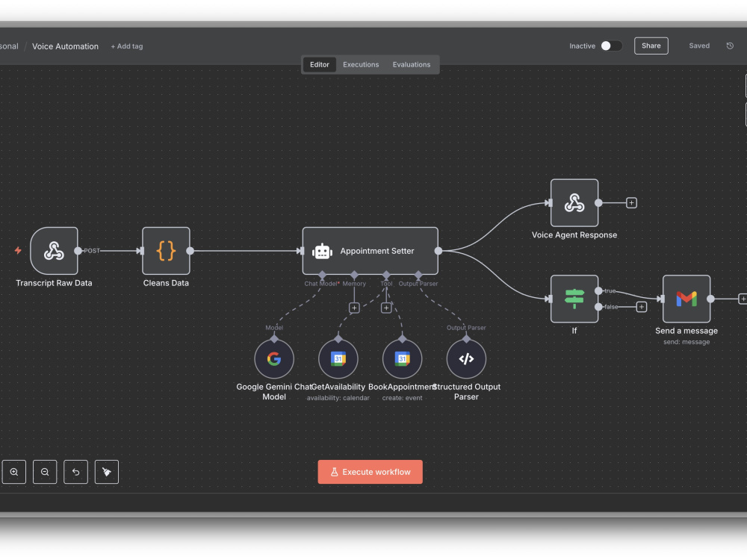Screen dimensions: 747x560
Task: Toggle the workflow Inactive switch
Action: (x=611, y=46)
